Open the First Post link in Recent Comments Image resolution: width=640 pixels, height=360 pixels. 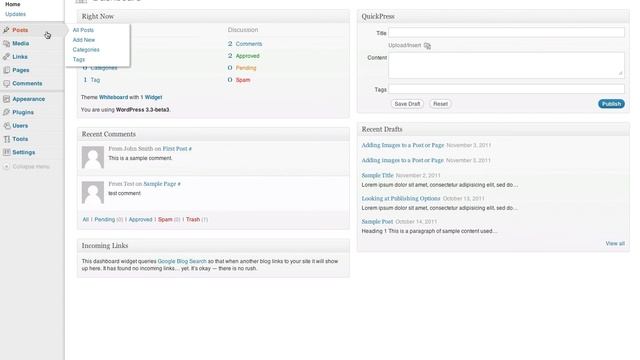point(176,149)
